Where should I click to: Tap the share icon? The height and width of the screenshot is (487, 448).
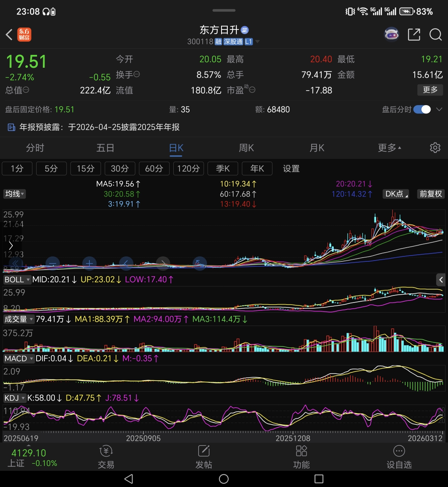coord(414,34)
